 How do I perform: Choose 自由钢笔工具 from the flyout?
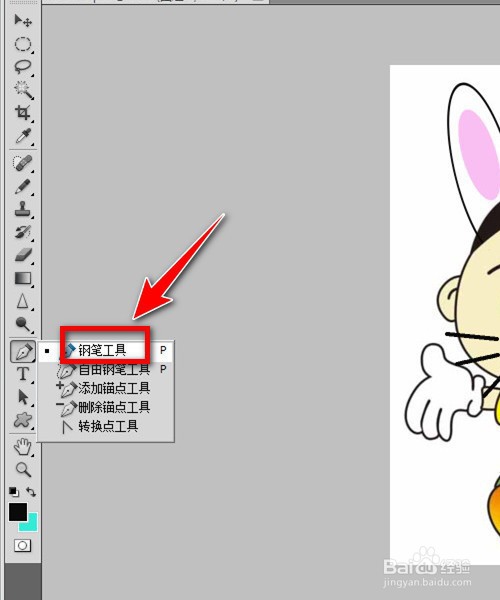[106, 369]
